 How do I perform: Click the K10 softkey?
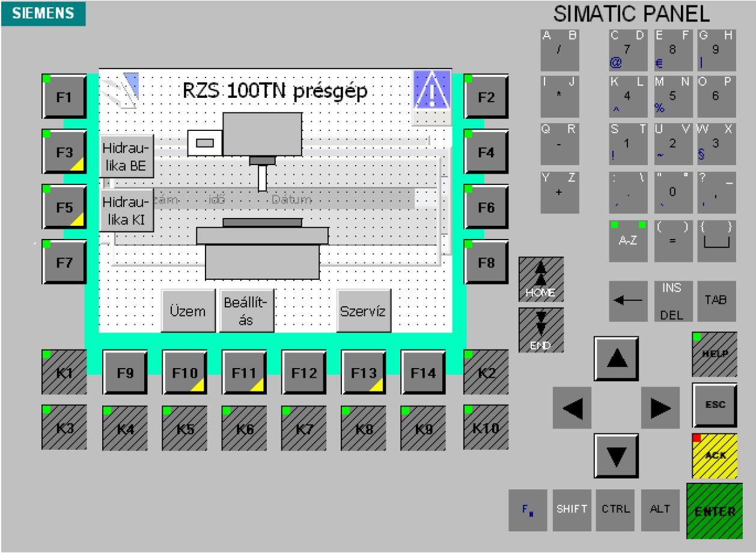pyautogui.click(x=486, y=428)
